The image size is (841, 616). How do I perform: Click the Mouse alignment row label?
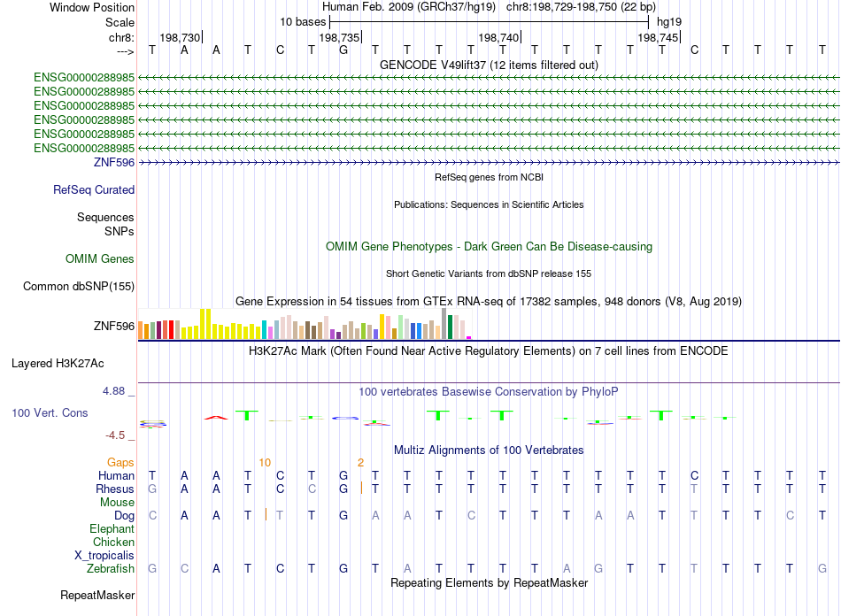tap(117, 503)
